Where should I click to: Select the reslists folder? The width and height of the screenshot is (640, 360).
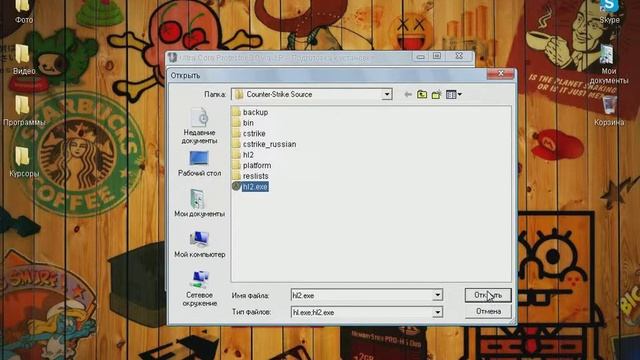coord(251,176)
